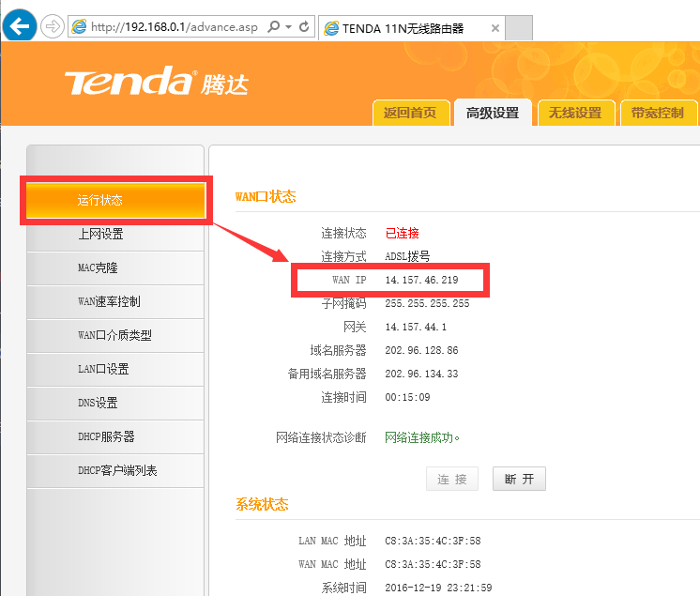The width and height of the screenshot is (700, 596).
Task: Open a new blank browser tab
Action: tap(519, 28)
